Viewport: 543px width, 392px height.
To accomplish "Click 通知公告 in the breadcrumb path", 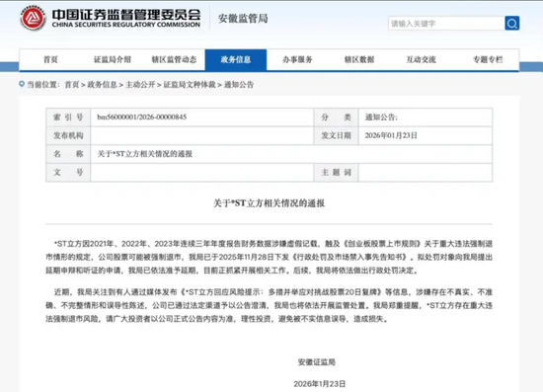I will (x=239, y=85).
